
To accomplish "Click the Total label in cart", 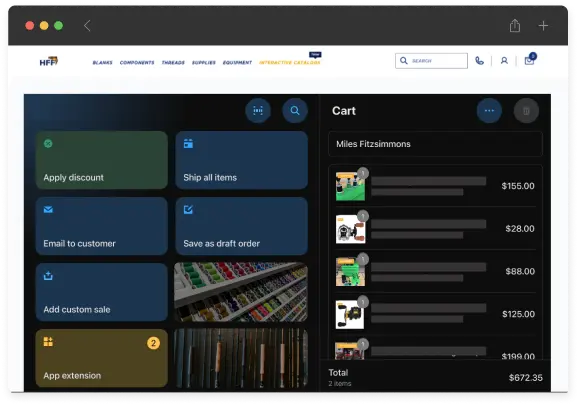I will (338, 373).
